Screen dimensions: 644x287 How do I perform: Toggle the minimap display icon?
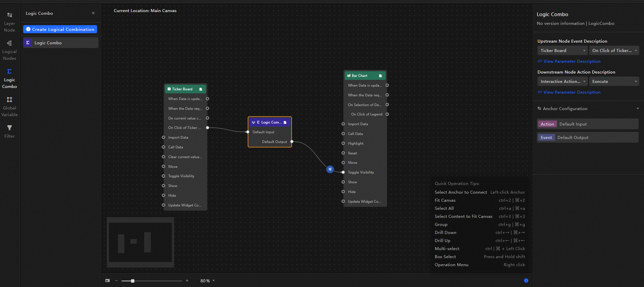(x=108, y=281)
